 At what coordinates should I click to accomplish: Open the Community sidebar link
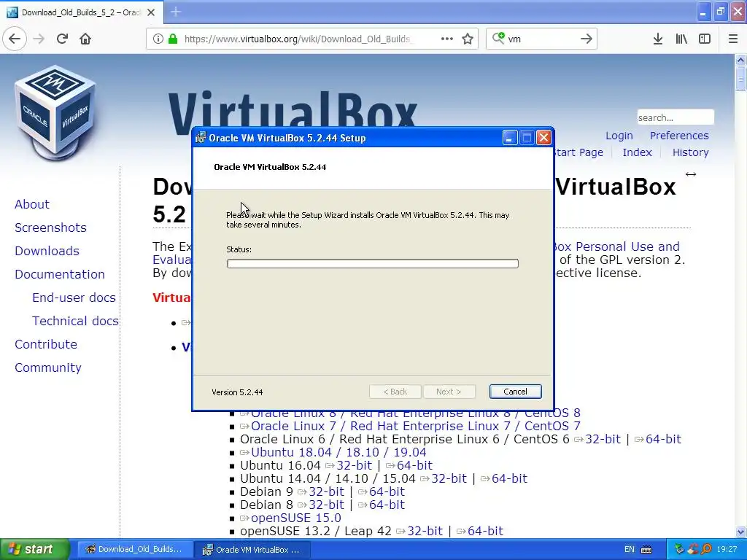click(47, 367)
